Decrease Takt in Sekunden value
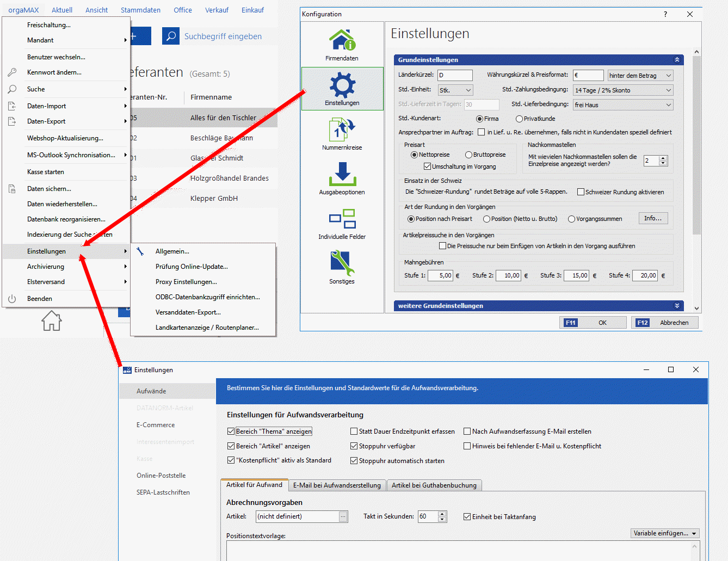Screen dimensions: 728x561 coord(442,520)
